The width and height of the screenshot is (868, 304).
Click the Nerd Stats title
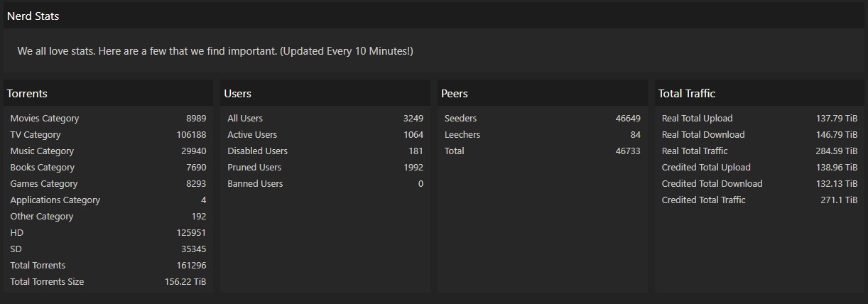[33, 16]
